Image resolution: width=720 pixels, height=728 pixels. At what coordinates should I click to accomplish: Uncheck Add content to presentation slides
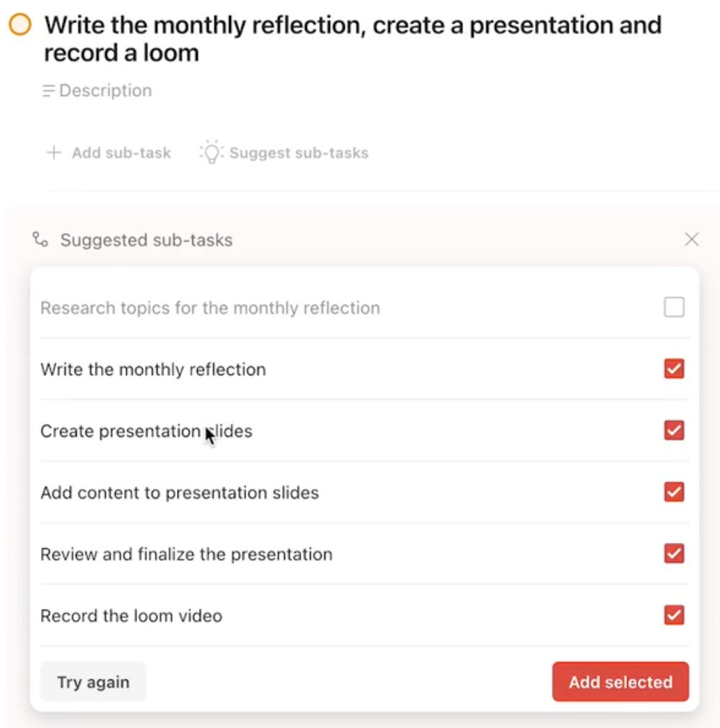point(673,491)
